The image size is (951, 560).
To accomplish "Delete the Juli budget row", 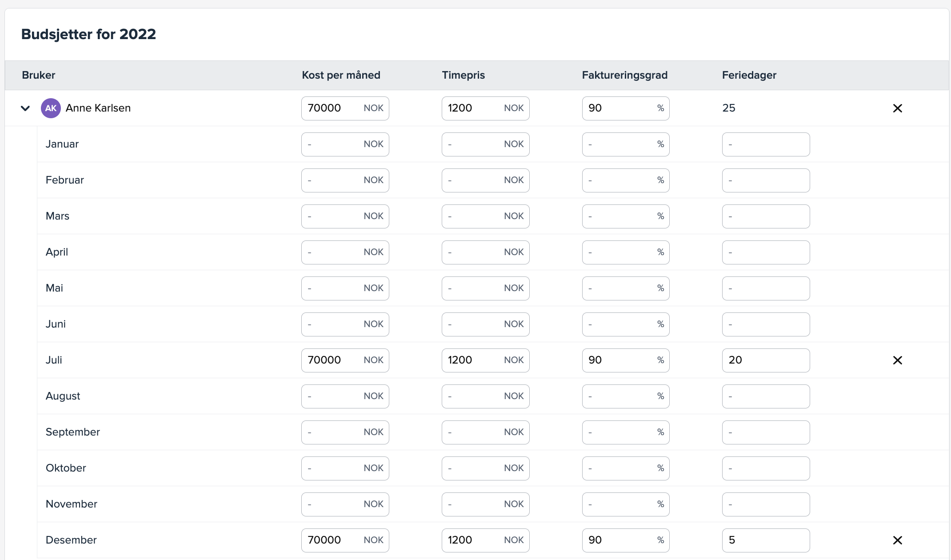I will click(897, 360).
